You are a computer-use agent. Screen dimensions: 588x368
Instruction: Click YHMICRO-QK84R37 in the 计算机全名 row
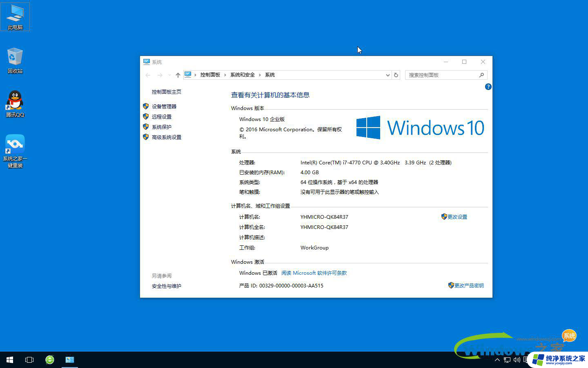tap(324, 227)
